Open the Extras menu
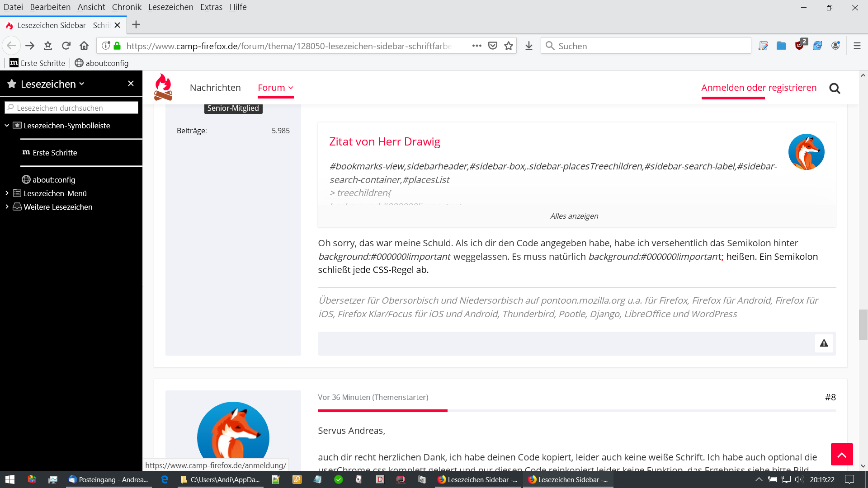Image resolution: width=868 pixels, height=488 pixels. click(211, 7)
